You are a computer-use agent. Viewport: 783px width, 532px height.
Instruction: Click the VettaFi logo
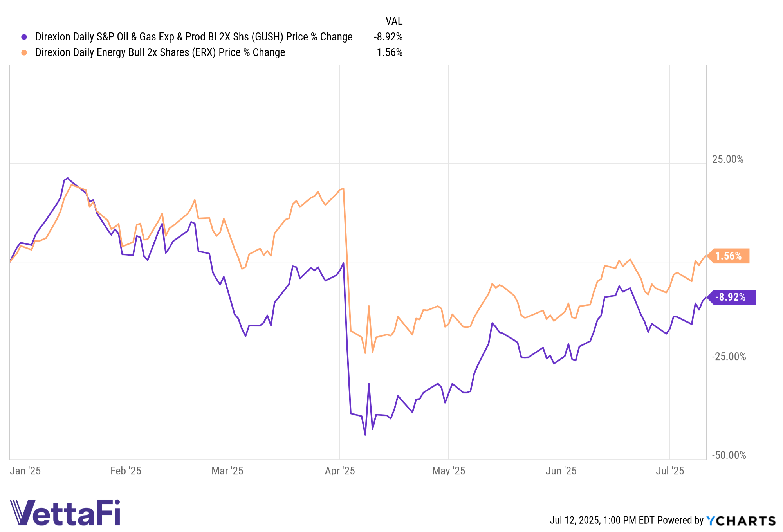65,512
